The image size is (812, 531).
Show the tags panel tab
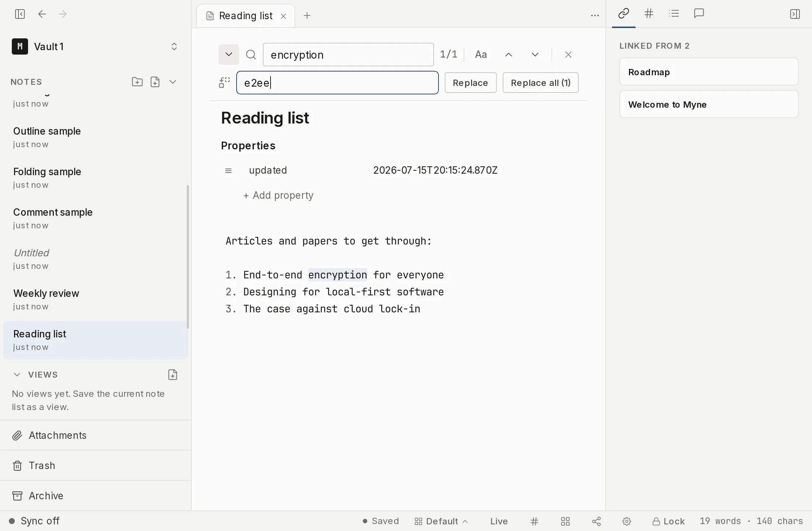click(x=649, y=14)
